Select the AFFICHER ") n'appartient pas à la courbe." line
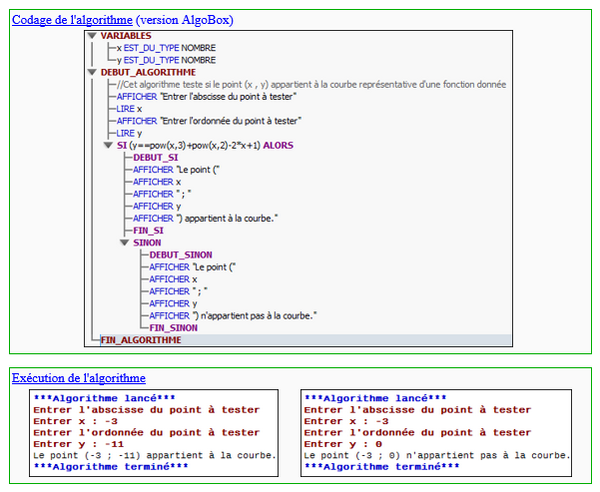 click(x=233, y=316)
